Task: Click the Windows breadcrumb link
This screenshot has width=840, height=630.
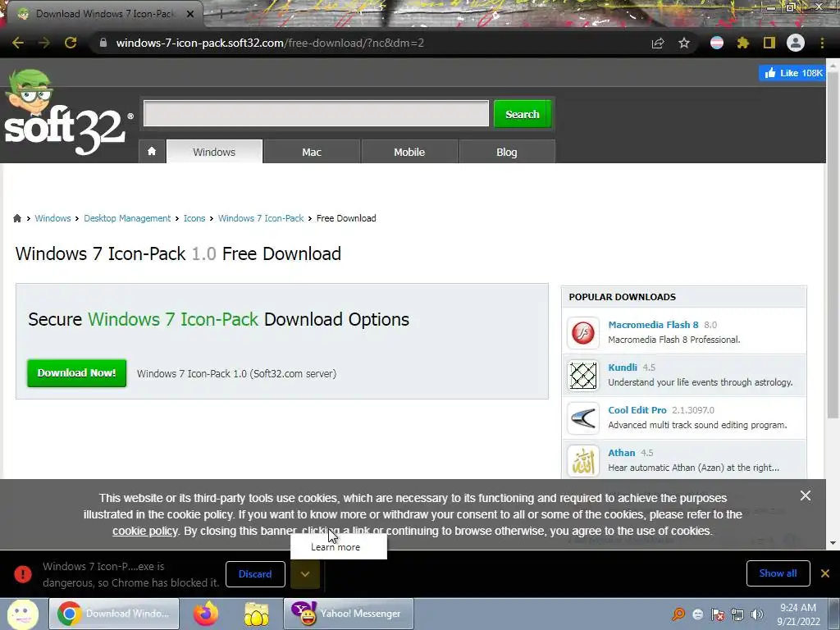Action: pyautogui.click(x=52, y=218)
